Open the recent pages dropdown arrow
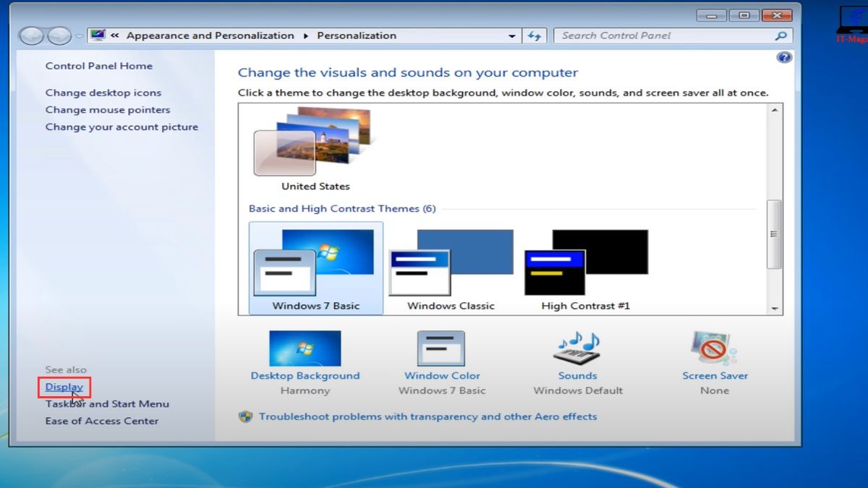Image resolution: width=868 pixels, height=488 pixels. click(x=79, y=36)
